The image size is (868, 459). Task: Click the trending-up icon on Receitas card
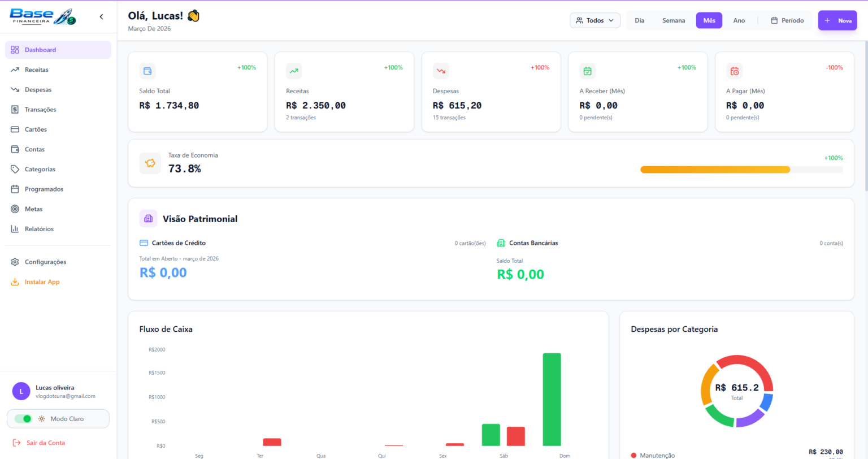pos(294,71)
